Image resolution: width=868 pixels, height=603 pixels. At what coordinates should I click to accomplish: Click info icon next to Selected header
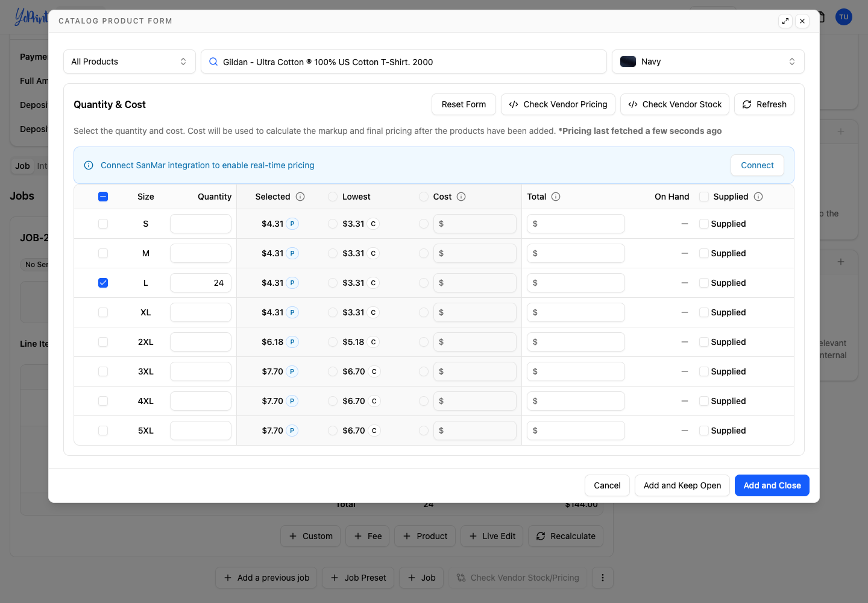click(x=300, y=197)
